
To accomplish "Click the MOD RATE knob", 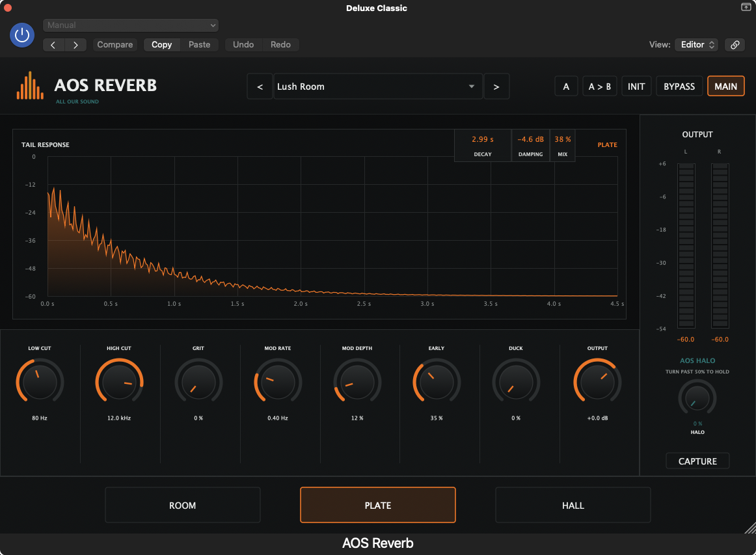I will pos(278,382).
